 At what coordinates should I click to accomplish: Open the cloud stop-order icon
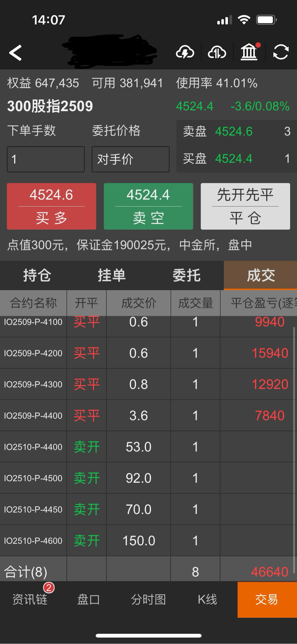(x=217, y=53)
